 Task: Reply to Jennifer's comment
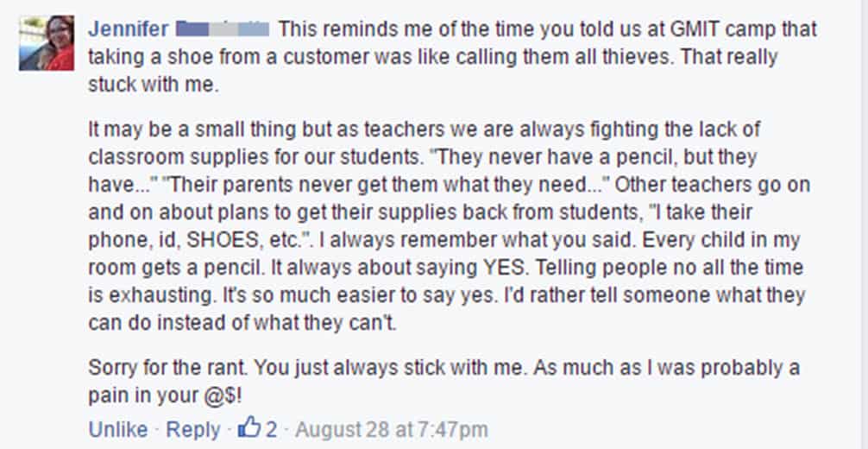tap(192, 429)
